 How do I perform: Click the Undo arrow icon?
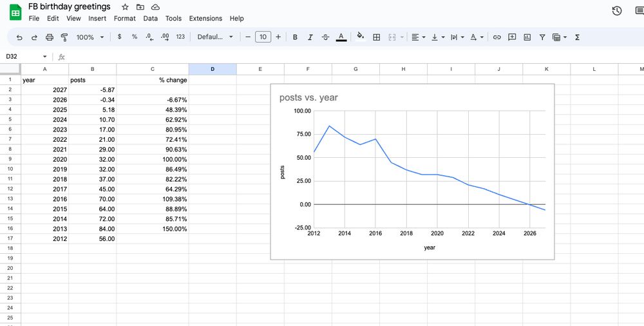[x=19, y=37]
